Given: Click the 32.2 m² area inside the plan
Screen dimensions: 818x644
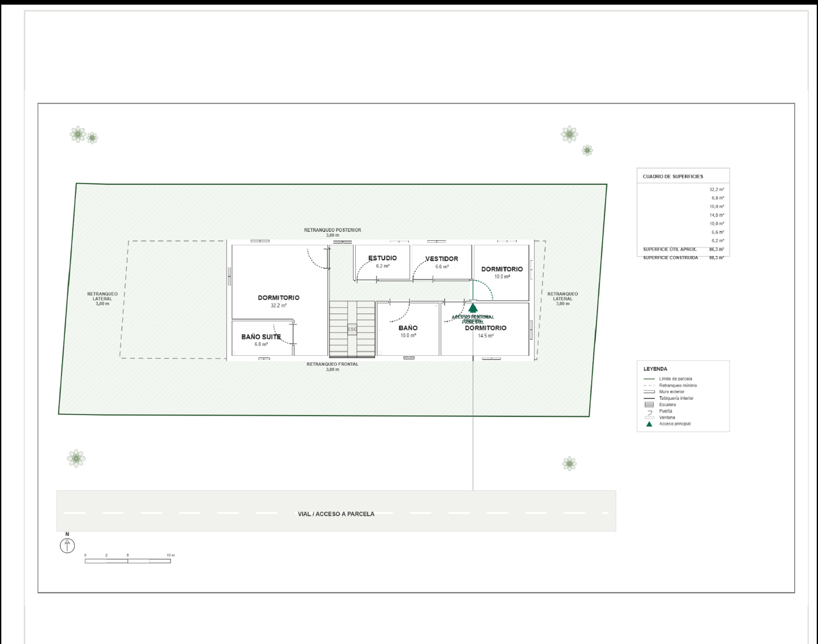Looking at the screenshot, I should point(279,305).
